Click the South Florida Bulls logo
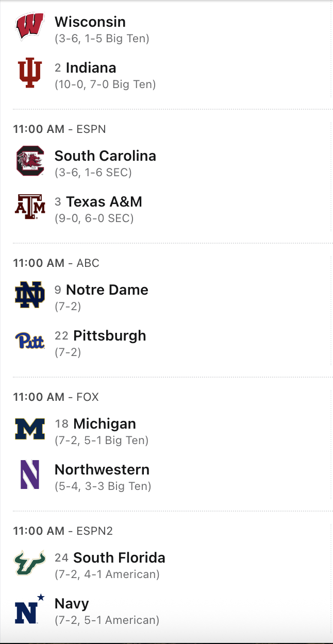Screen dimensions: 333x644 (x=30, y=563)
